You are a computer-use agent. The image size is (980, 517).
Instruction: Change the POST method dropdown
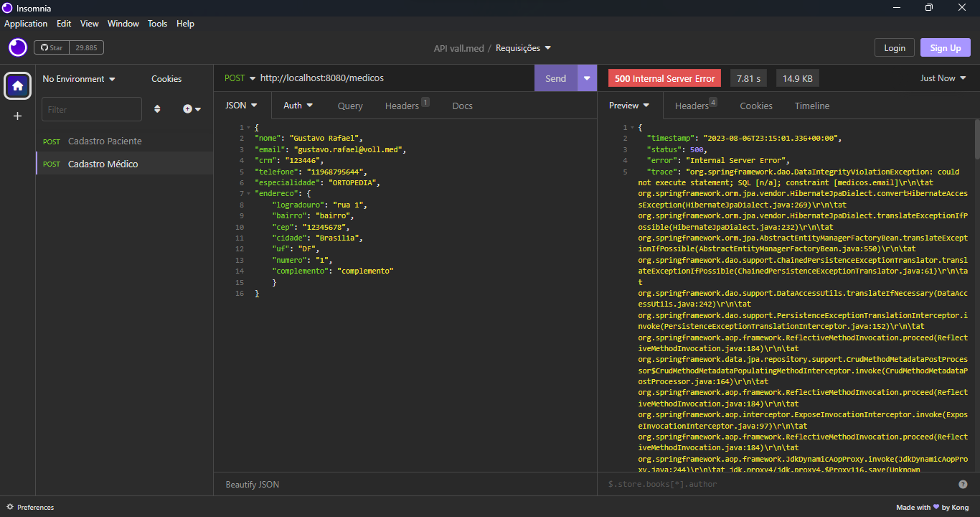click(240, 78)
